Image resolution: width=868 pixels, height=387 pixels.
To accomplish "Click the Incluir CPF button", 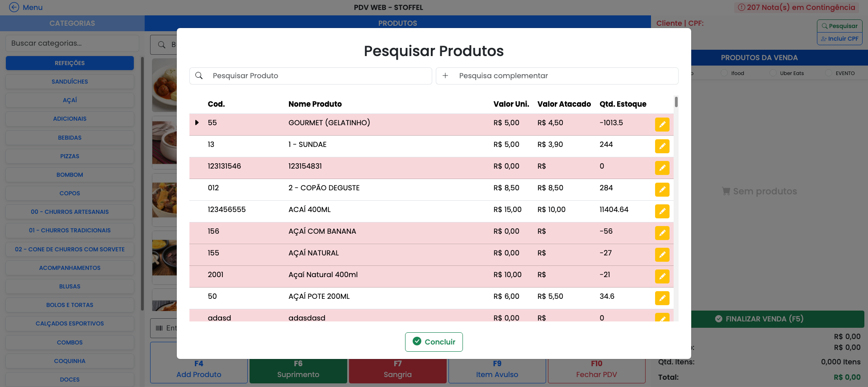I will tap(840, 38).
